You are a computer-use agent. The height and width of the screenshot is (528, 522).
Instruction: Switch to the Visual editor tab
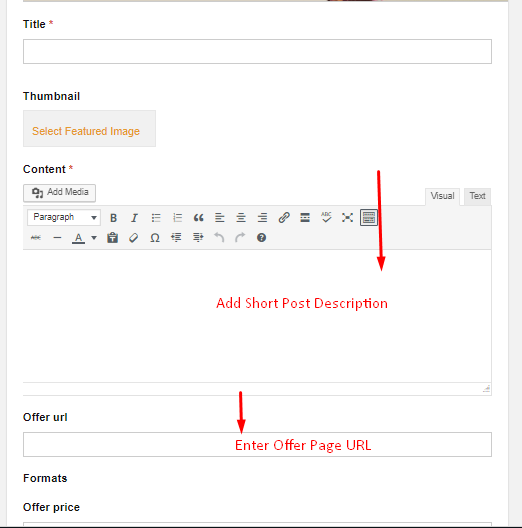point(442,196)
